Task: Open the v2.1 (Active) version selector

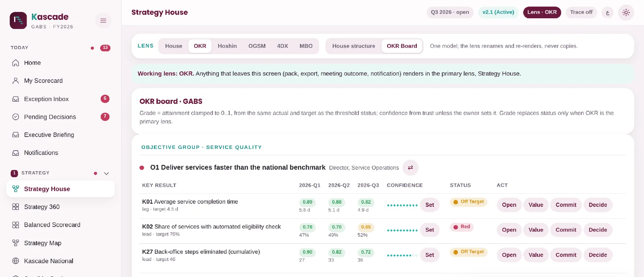Action: tap(498, 12)
